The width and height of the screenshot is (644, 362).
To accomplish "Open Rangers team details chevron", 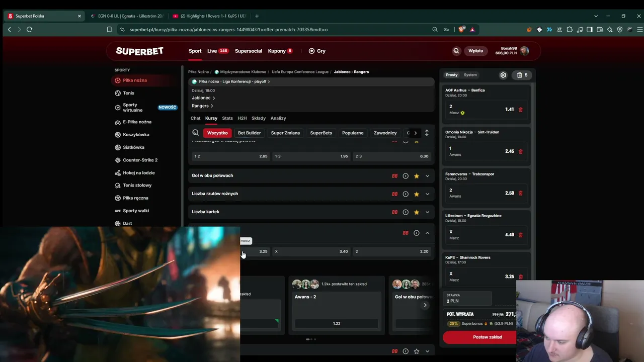I will tap(212, 106).
